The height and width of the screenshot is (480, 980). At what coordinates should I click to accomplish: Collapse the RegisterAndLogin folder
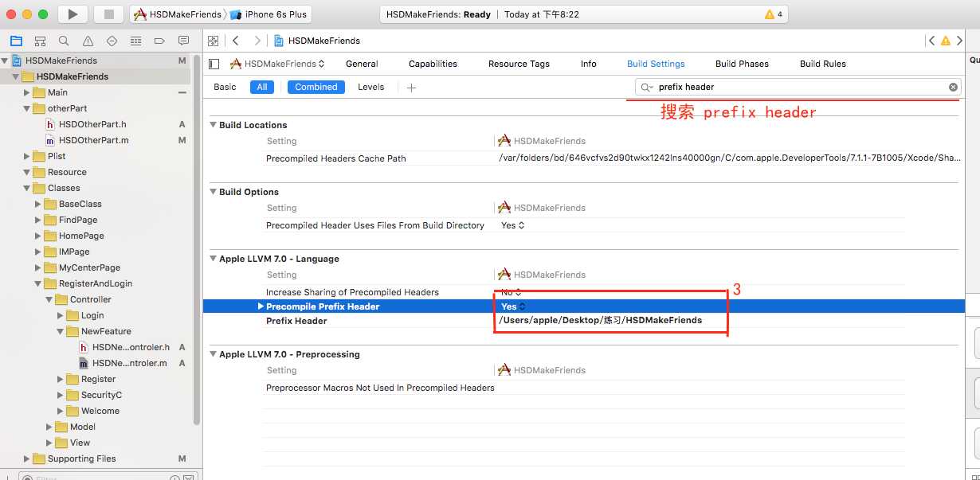point(39,283)
